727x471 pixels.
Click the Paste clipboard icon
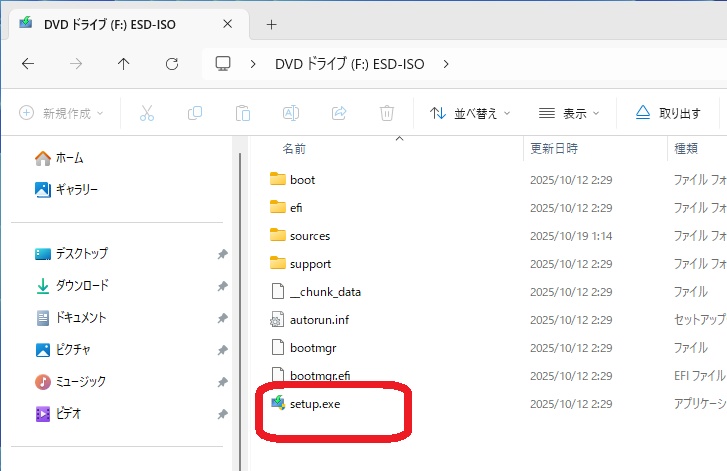tap(243, 113)
